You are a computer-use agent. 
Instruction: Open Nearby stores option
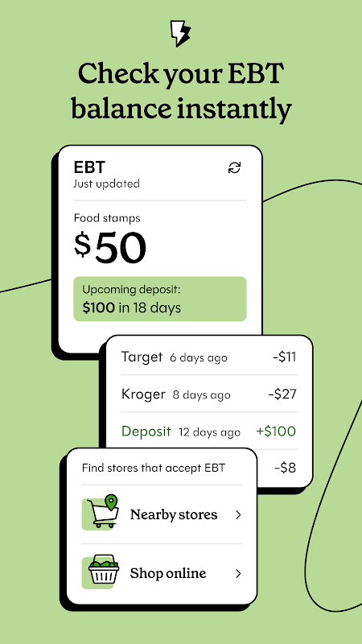[162, 514]
